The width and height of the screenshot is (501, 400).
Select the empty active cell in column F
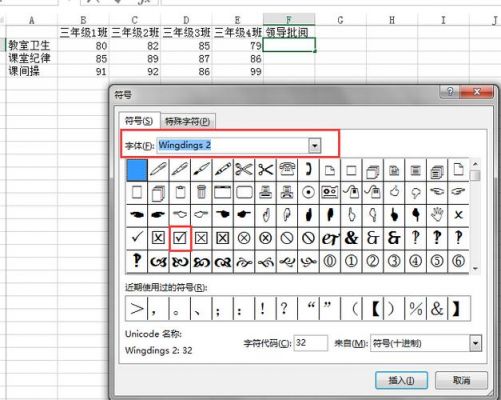(289, 45)
